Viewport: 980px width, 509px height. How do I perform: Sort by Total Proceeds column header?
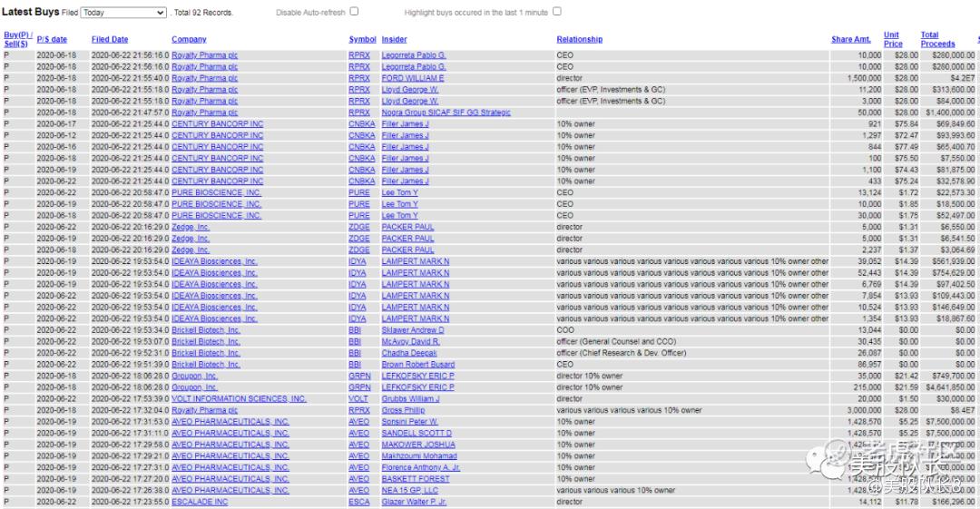(x=937, y=39)
